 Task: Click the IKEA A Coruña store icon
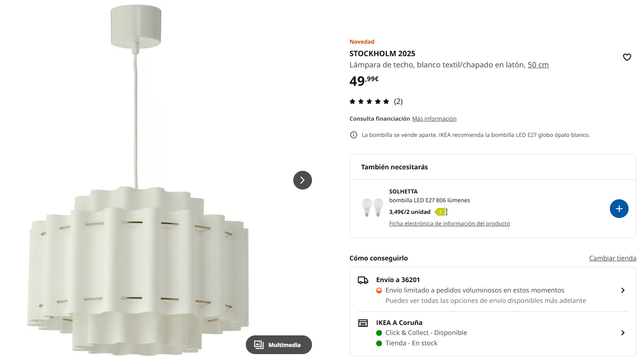coord(363,323)
